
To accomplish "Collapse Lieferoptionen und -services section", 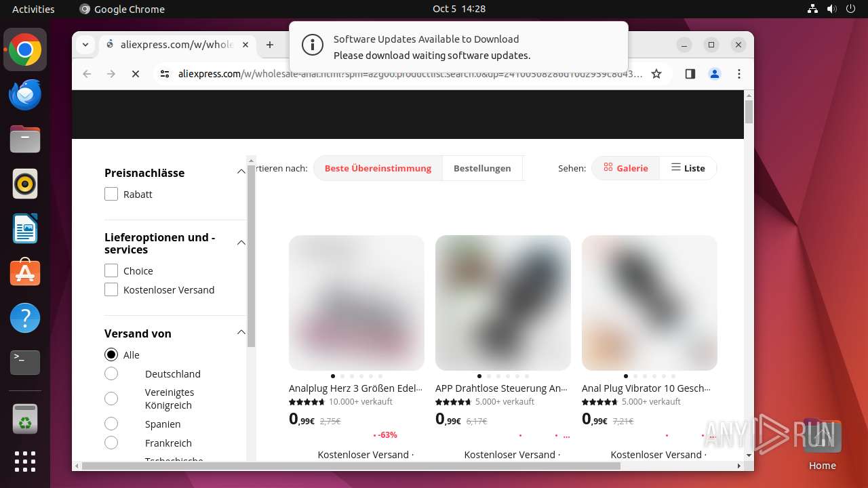I will 241,243.
